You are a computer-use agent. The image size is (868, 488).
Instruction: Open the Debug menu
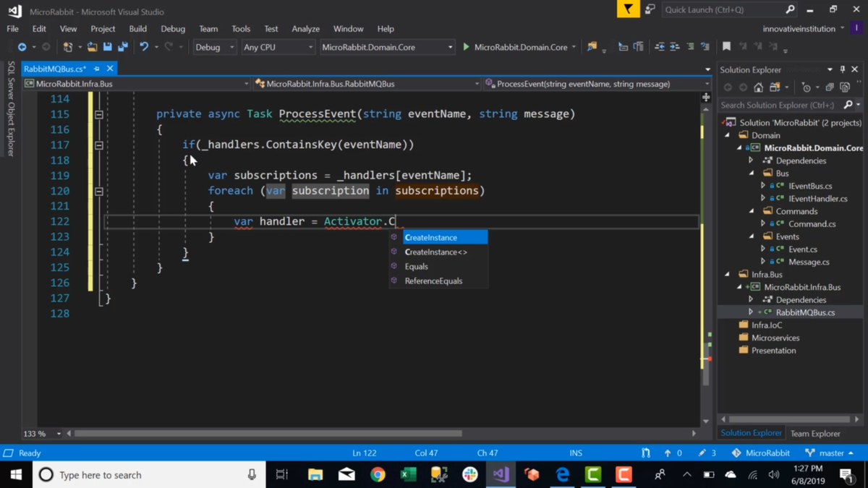173,29
